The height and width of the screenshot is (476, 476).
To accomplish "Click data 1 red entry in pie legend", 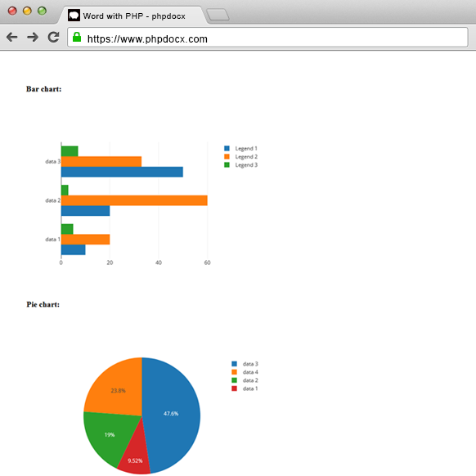I will (x=245, y=388).
